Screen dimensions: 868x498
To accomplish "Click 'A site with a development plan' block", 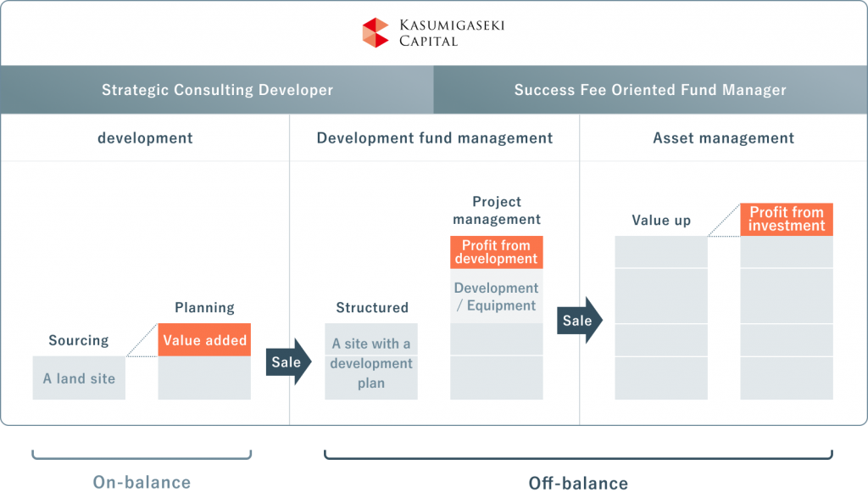I will click(x=371, y=361).
